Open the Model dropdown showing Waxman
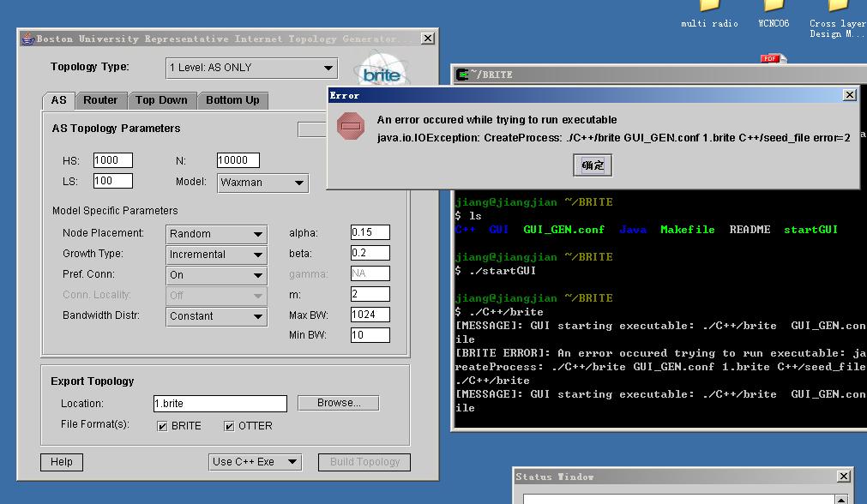Image resolution: width=867 pixels, height=504 pixels. tap(262, 183)
